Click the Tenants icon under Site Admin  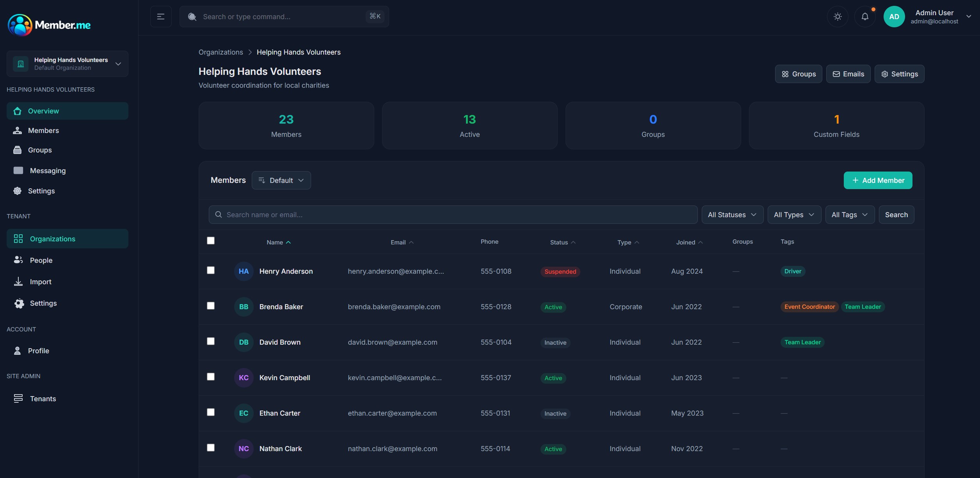19,398
